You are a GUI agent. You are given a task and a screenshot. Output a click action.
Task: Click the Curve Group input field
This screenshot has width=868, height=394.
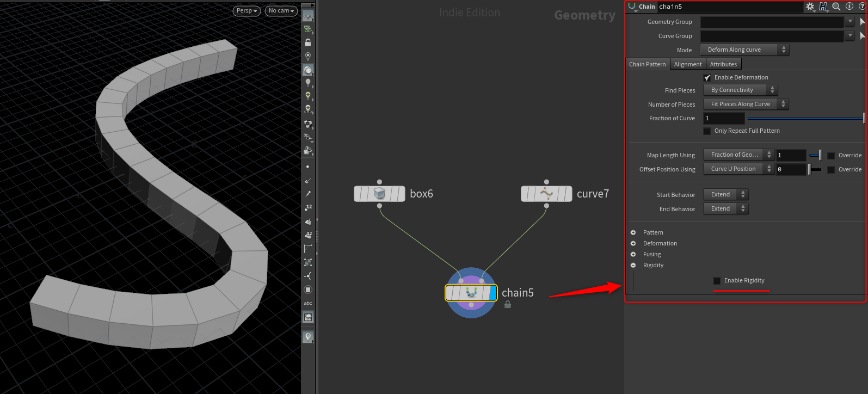tap(772, 36)
